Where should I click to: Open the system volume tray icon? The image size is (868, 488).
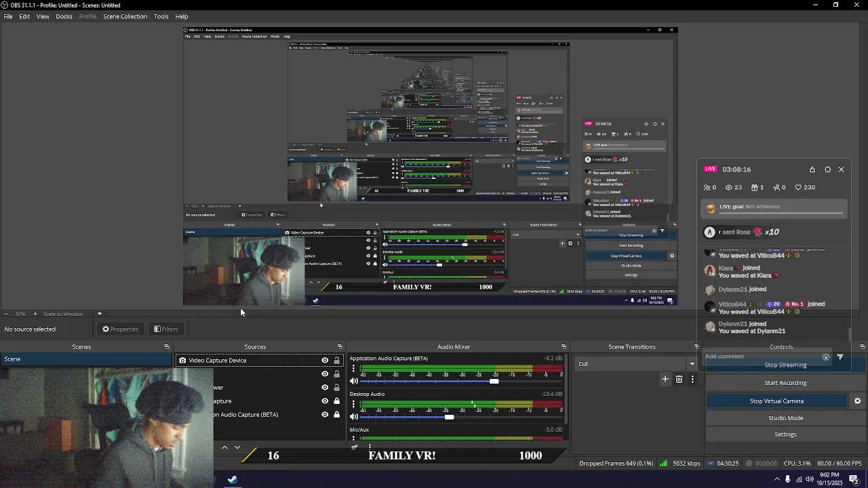pos(810,479)
